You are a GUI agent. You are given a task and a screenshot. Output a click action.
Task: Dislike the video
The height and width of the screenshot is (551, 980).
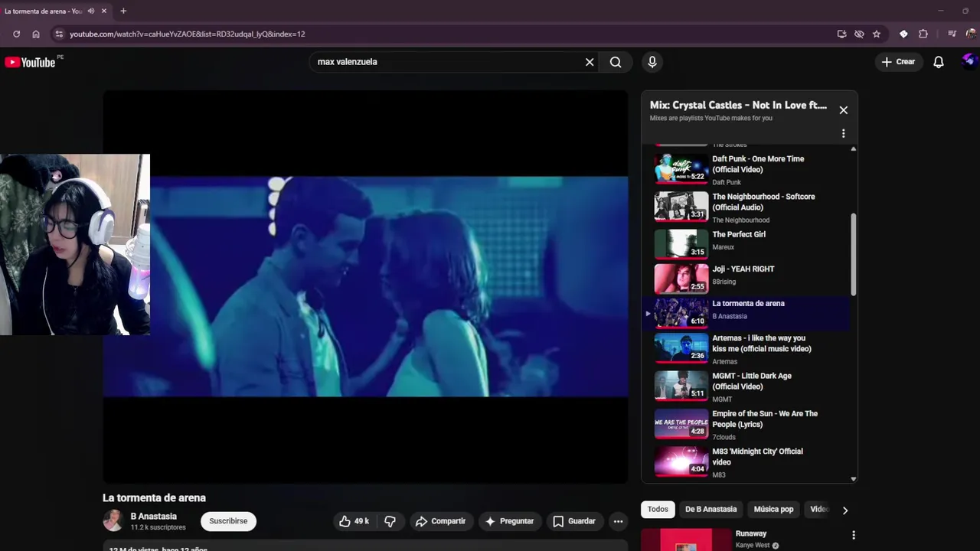pos(390,521)
